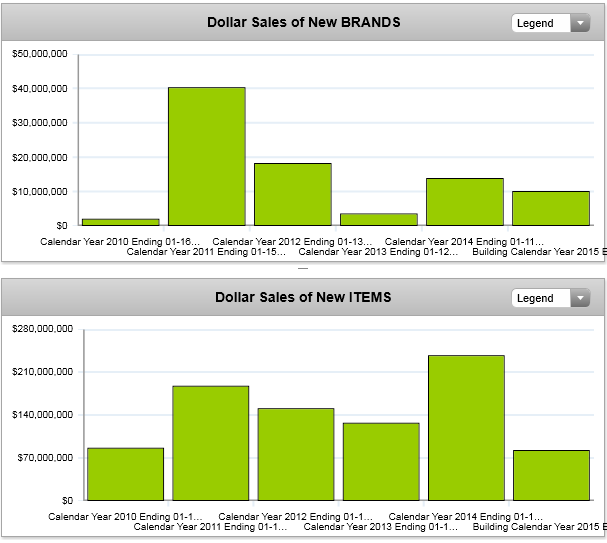
Task: Open the Legend dropdown for New ITEMS chart
Action: (x=550, y=298)
